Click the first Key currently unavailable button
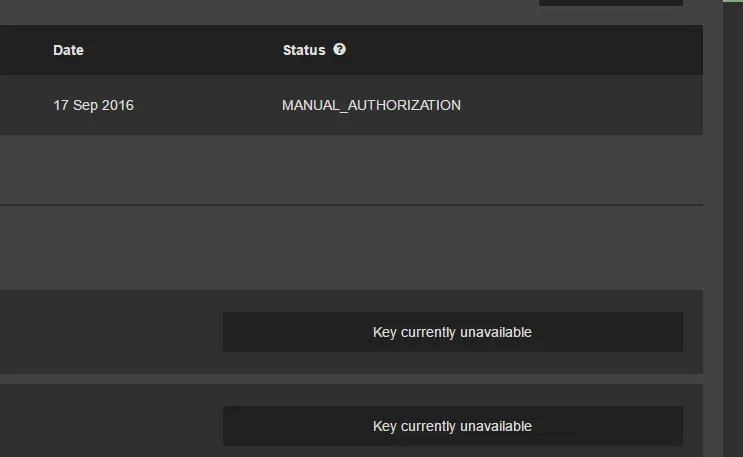The image size is (743, 457). pos(453,332)
